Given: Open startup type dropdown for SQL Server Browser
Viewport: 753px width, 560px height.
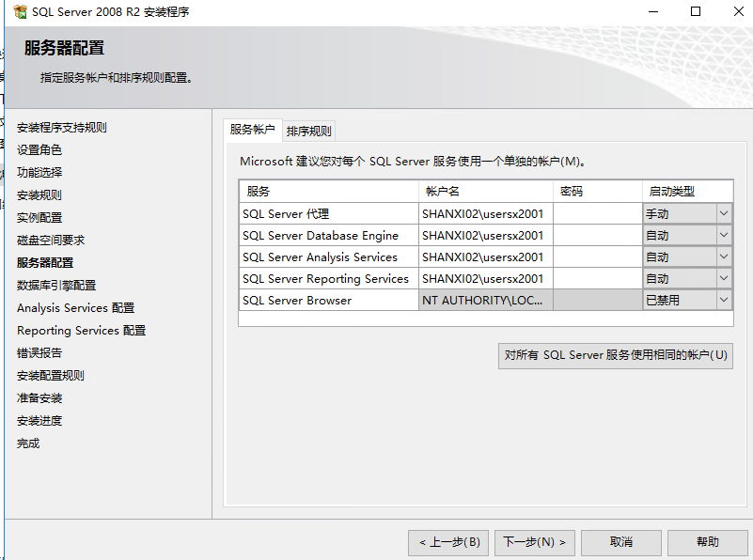Looking at the screenshot, I should (x=724, y=300).
